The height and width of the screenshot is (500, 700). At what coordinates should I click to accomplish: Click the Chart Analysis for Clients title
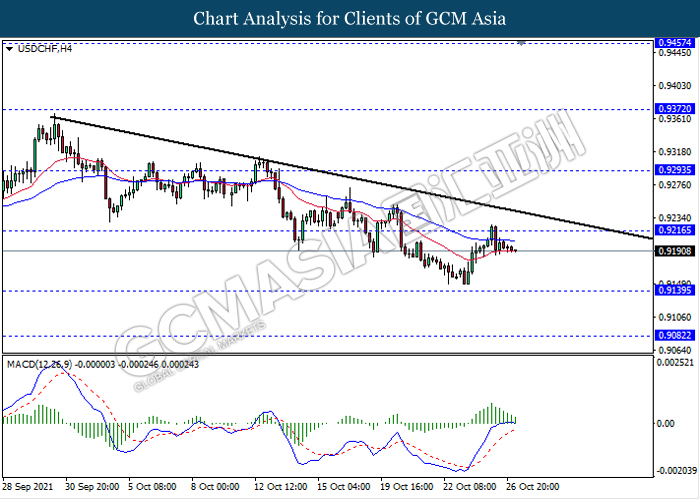pyautogui.click(x=350, y=19)
